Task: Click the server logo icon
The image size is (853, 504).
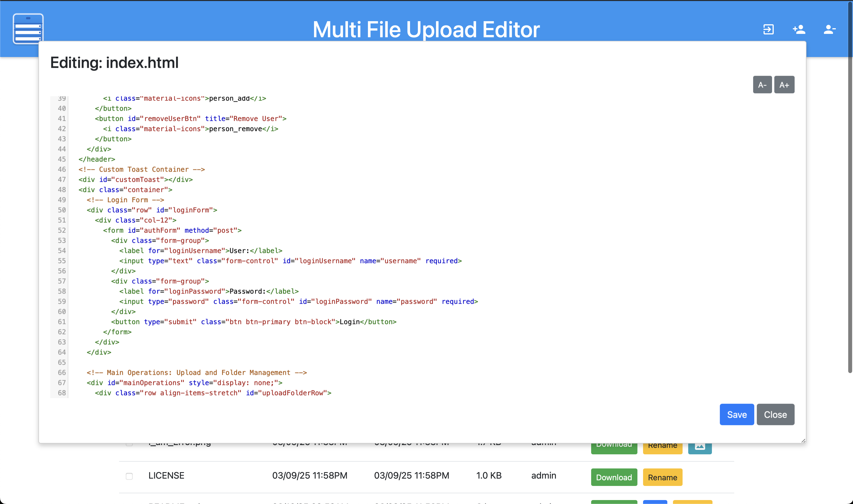Action: (28, 29)
